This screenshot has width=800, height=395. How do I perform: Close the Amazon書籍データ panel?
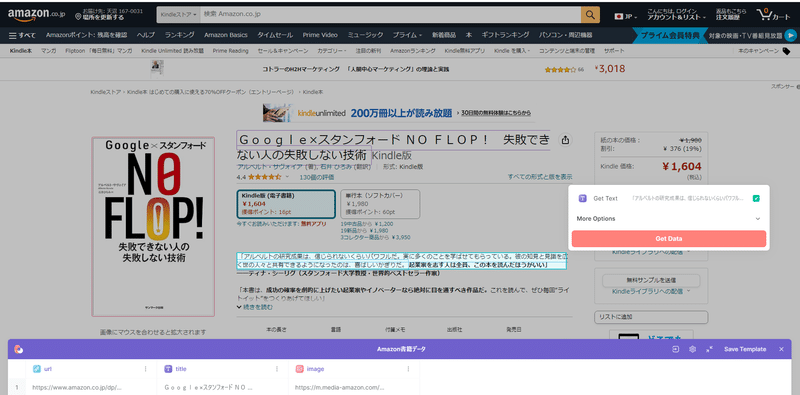(x=781, y=349)
